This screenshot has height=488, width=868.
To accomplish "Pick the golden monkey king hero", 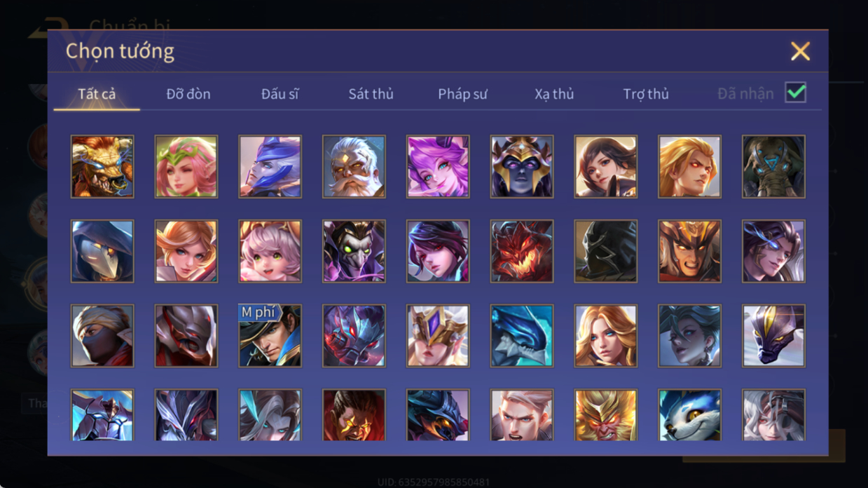I will [x=606, y=415].
